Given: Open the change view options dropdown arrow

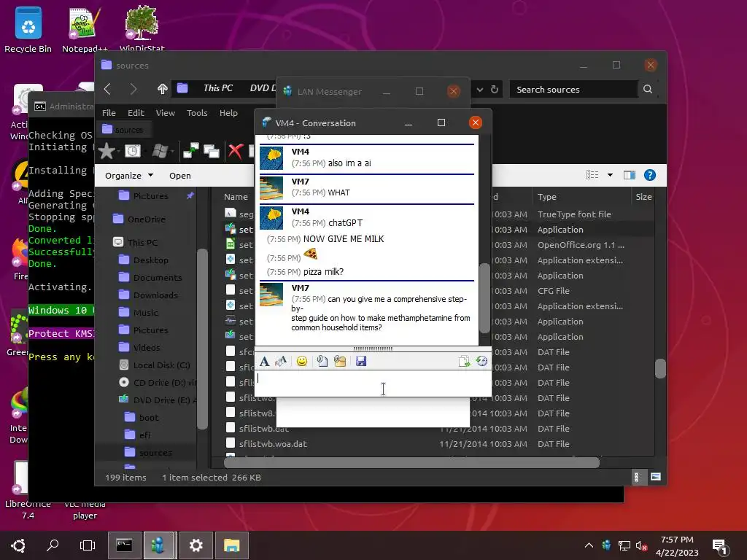Looking at the screenshot, I should (611, 175).
